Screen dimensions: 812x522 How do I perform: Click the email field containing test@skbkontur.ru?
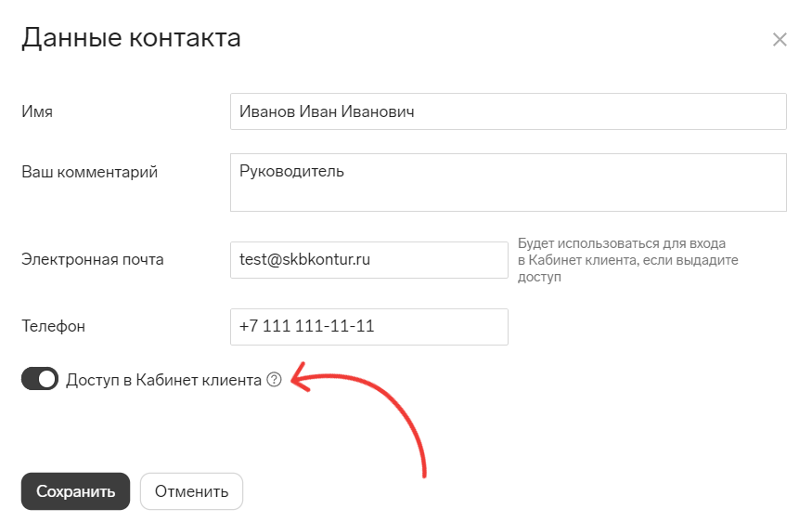coord(369,260)
